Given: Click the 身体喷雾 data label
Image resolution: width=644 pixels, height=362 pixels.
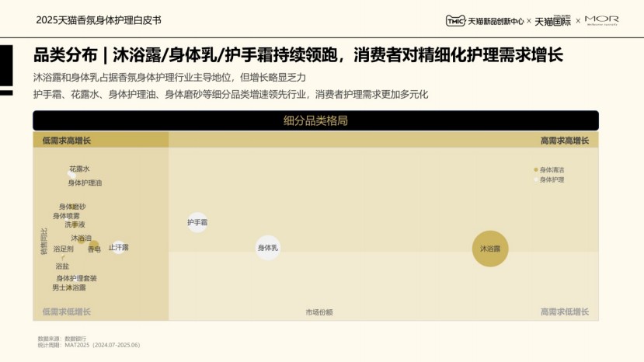Looking at the screenshot, I should point(66,216).
